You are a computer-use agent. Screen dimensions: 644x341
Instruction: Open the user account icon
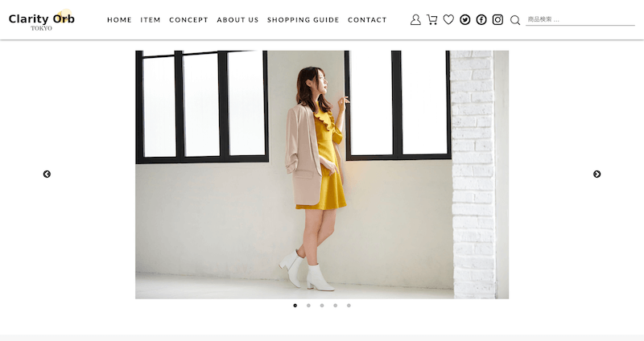[415, 19]
